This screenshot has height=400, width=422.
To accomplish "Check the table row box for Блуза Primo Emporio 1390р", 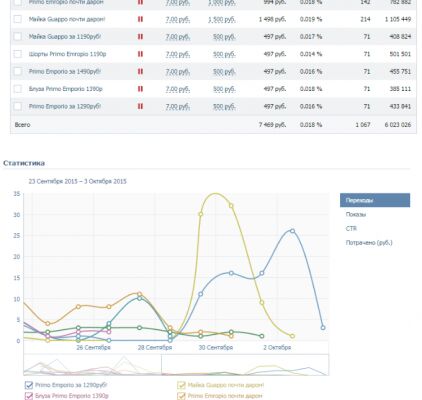I will tap(18, 89).
